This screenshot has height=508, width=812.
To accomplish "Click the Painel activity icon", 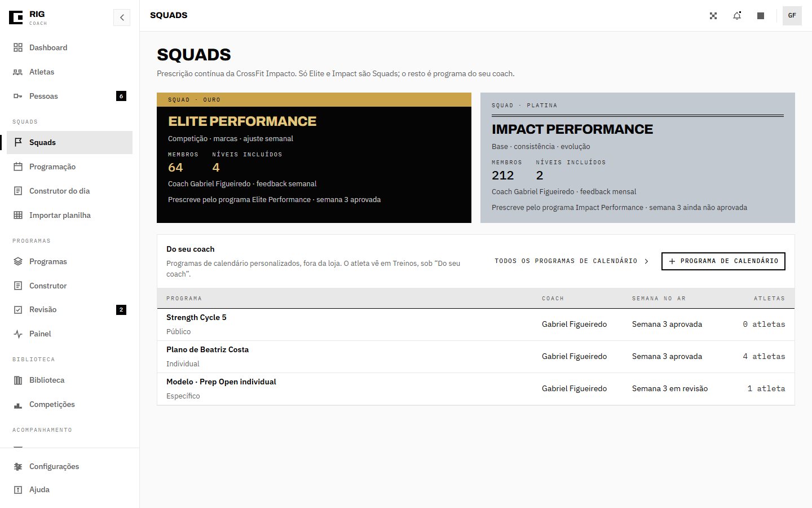I will [18, 334].
